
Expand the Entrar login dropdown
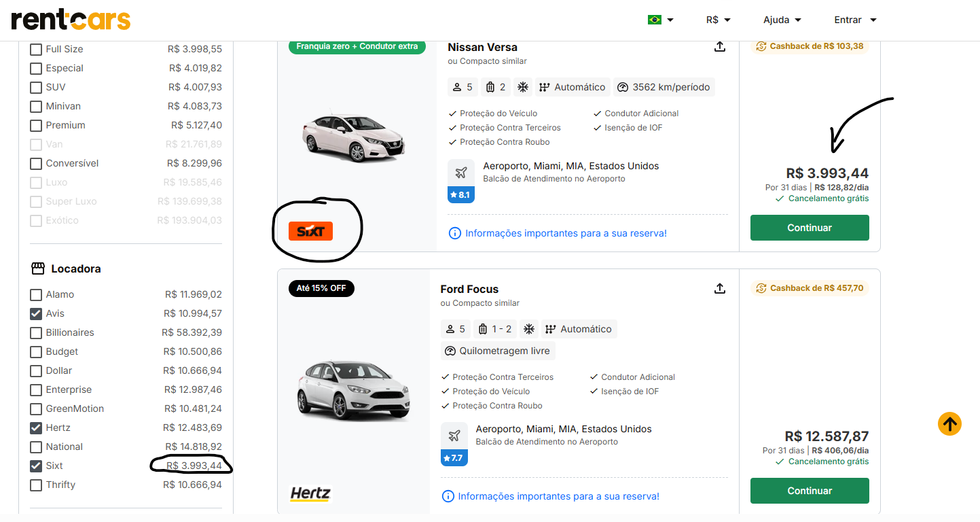(x=855, y=20)
